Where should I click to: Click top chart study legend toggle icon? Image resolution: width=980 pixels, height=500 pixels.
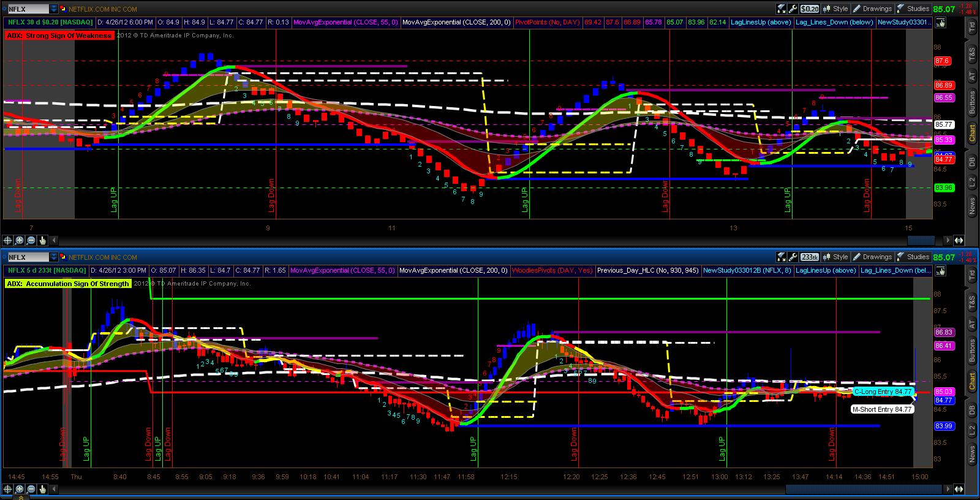click(x=940, y=23)
